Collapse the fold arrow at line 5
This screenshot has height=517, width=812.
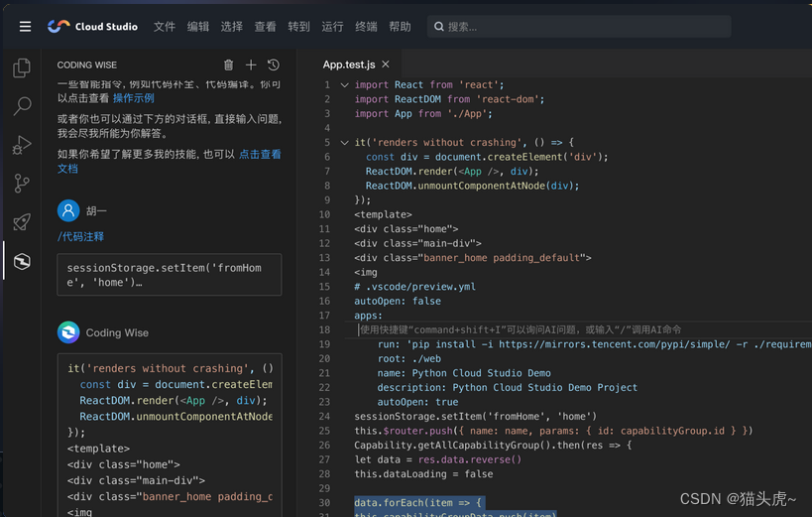(344, 143)
